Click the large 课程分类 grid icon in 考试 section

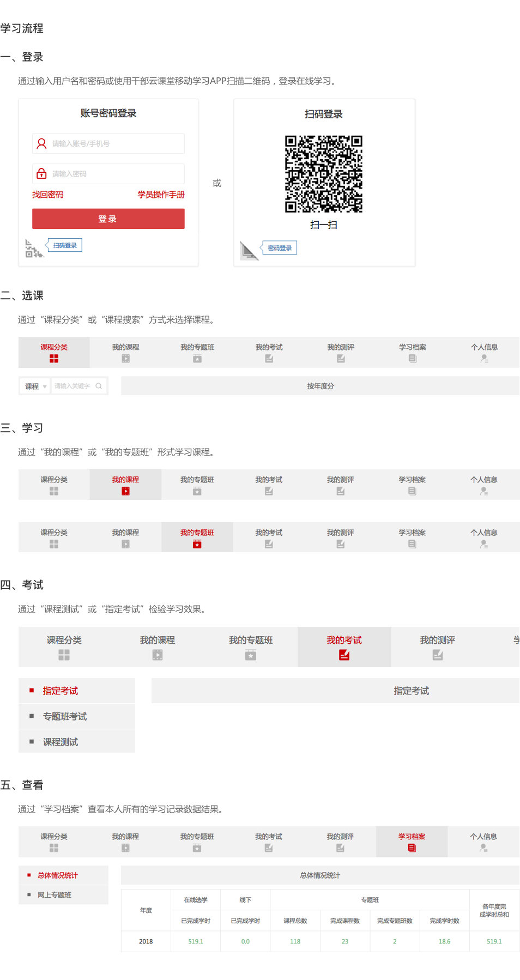tap(64, 655)
